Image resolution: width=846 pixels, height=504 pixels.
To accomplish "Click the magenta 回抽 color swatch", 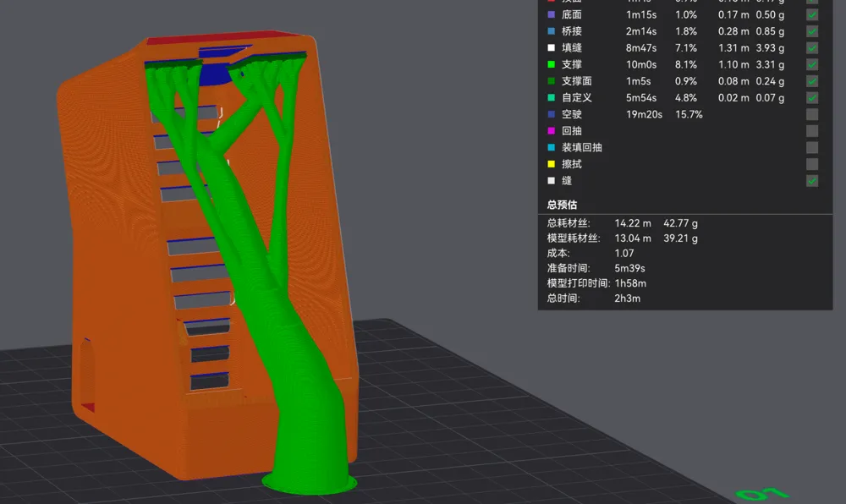I will click(551, 131).
